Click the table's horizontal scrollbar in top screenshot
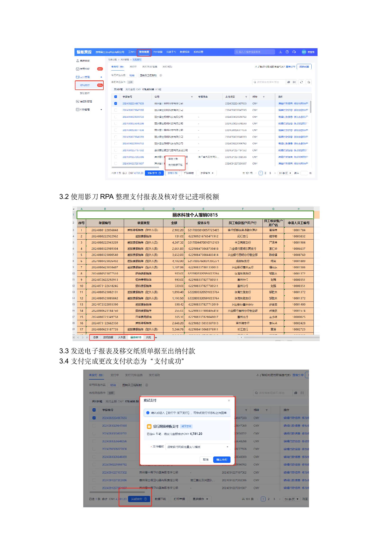 (135, 167)
